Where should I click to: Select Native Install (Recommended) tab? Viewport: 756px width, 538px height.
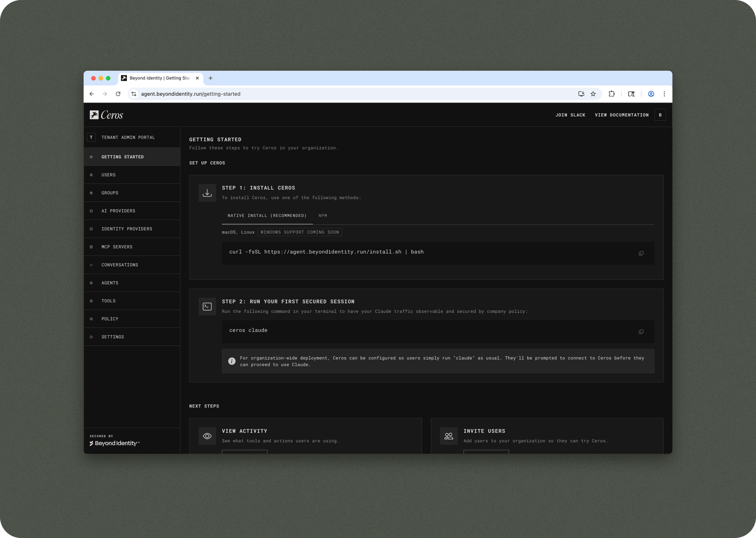pyautogui.click(x=267, y=216)
